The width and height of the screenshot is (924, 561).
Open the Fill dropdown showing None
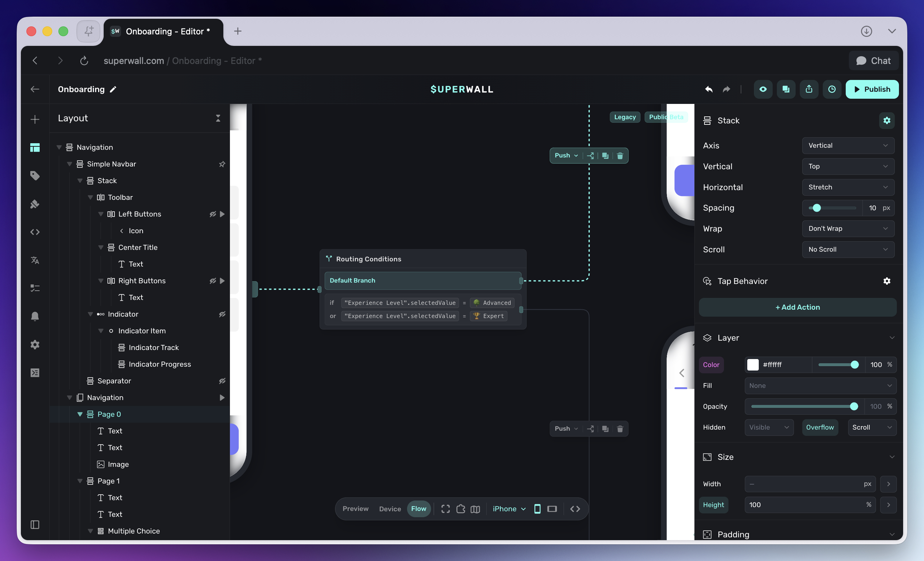click(820, 385)
